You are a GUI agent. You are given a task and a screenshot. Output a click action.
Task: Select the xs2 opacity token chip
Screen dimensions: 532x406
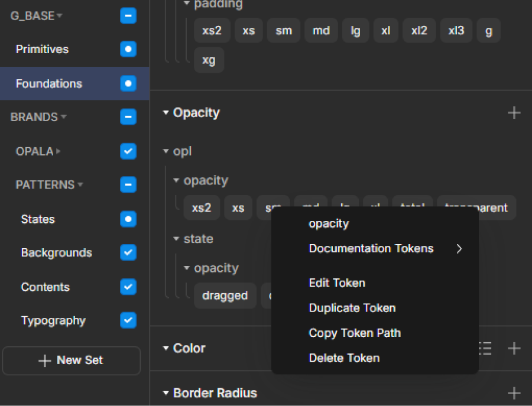(202, 208)
